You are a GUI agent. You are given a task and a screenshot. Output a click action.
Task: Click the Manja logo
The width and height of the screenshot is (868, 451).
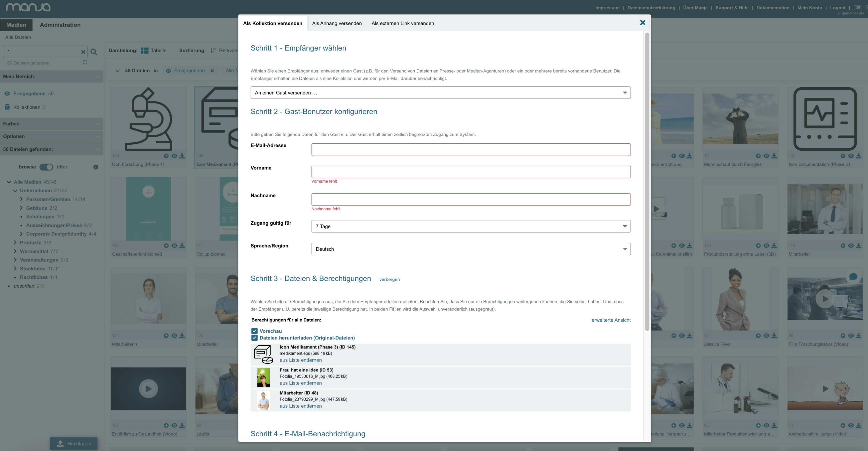click(28, 7)
